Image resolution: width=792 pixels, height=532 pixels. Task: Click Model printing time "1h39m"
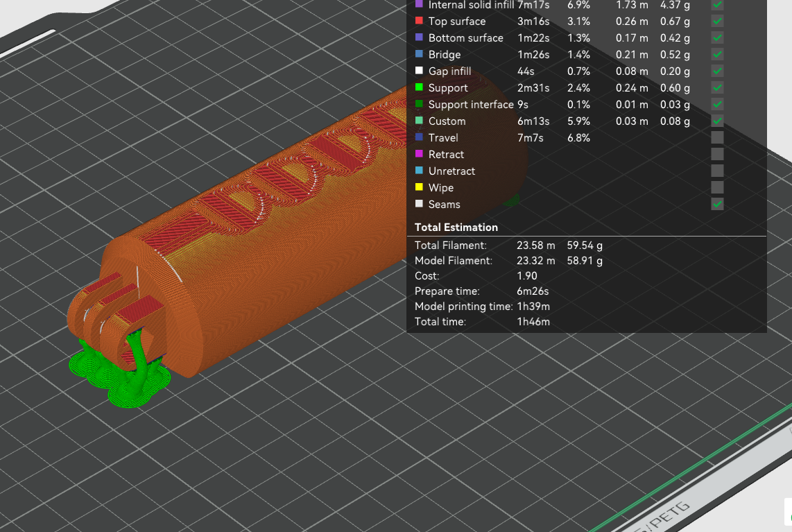coord(533,306)
